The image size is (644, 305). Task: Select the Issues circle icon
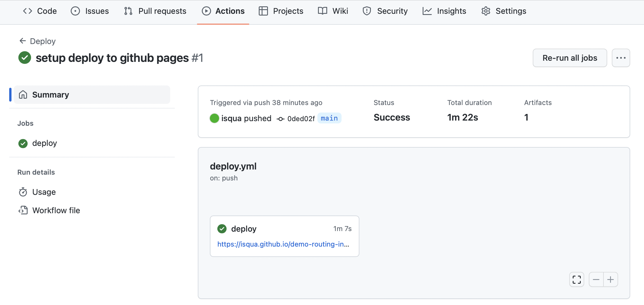[x=75, y=11]
